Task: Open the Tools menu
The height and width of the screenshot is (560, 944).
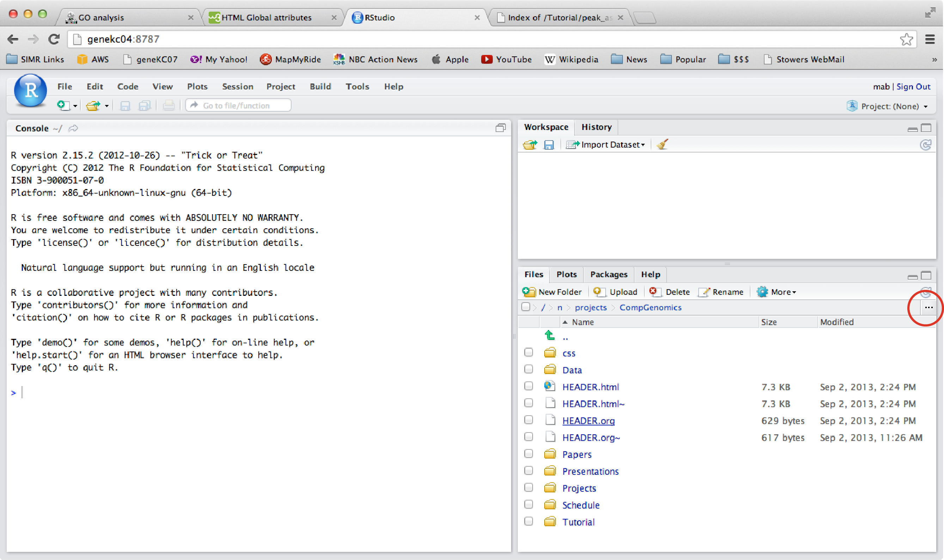Action: click(x=357, y=86)
